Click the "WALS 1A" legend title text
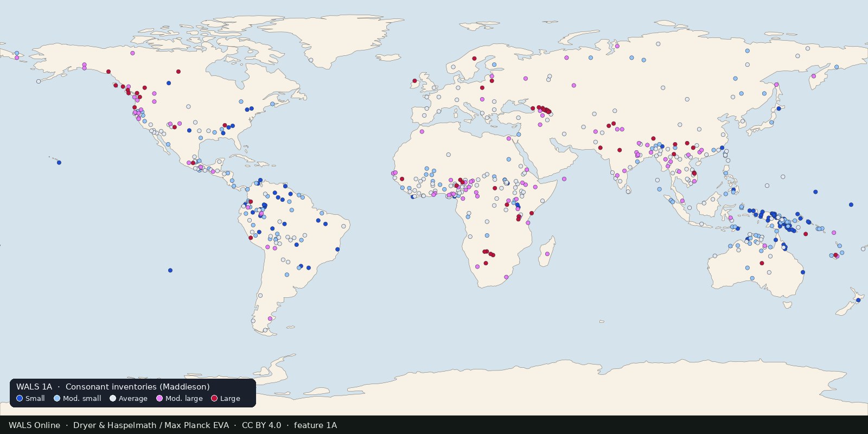This screenshot has height=434, width=868. [34, 387]
